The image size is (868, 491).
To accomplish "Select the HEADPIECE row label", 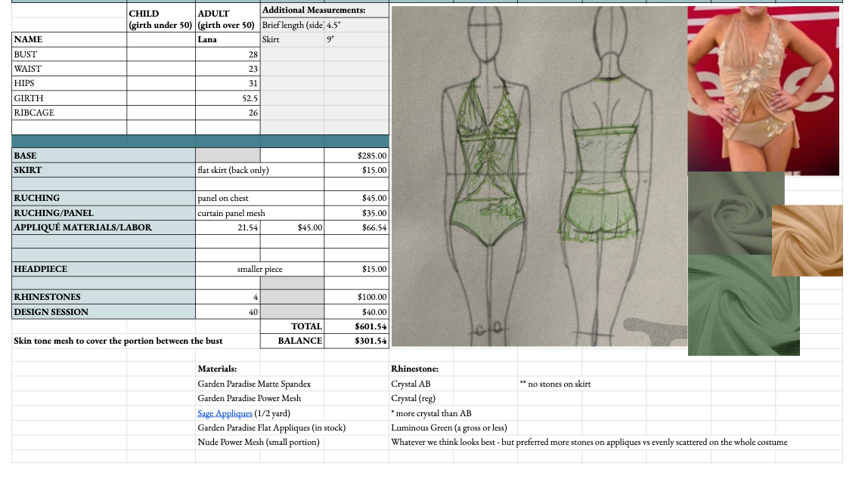I will click(104, 269).
